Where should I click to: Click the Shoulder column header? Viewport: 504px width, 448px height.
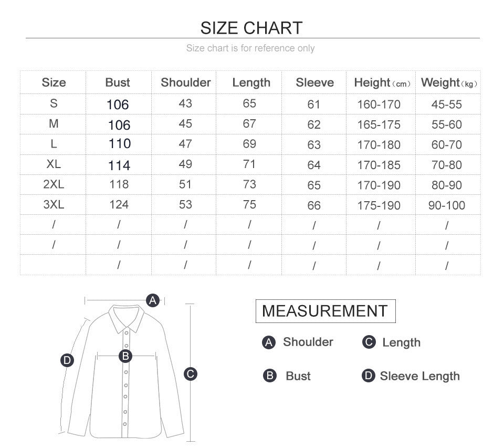[185, 82]
